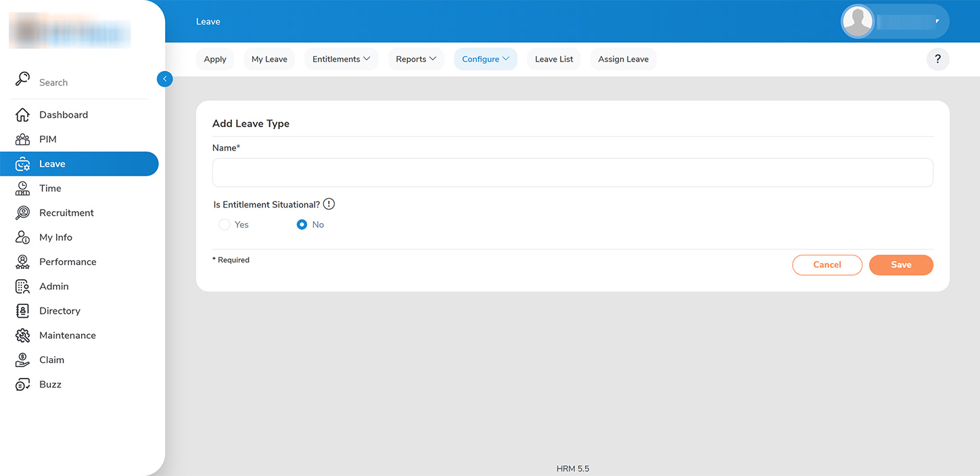The height and width of the screenshot is (476, 980).
Task: Open the Configure dropdown menu
Action: [485, 59]
